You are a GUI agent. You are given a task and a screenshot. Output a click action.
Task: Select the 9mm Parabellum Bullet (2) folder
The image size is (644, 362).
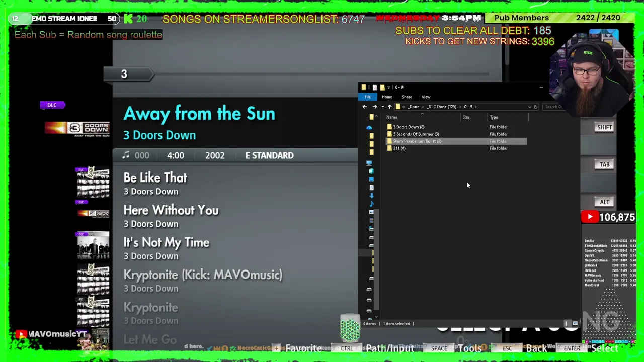(x=456, y=141)
